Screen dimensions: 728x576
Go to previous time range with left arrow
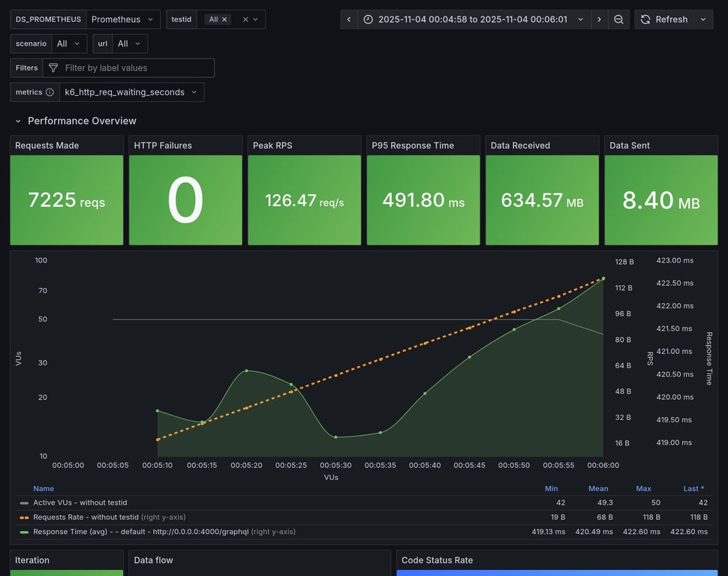pos(349,19)
